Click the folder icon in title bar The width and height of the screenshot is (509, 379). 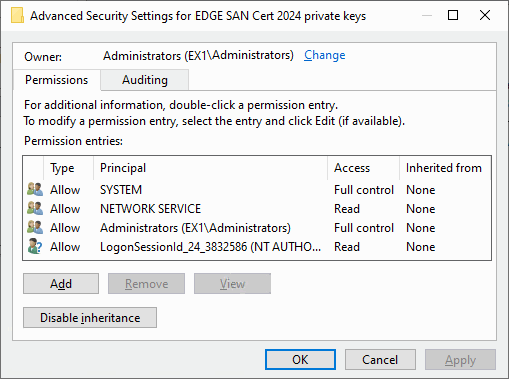[x=17, y=16]
